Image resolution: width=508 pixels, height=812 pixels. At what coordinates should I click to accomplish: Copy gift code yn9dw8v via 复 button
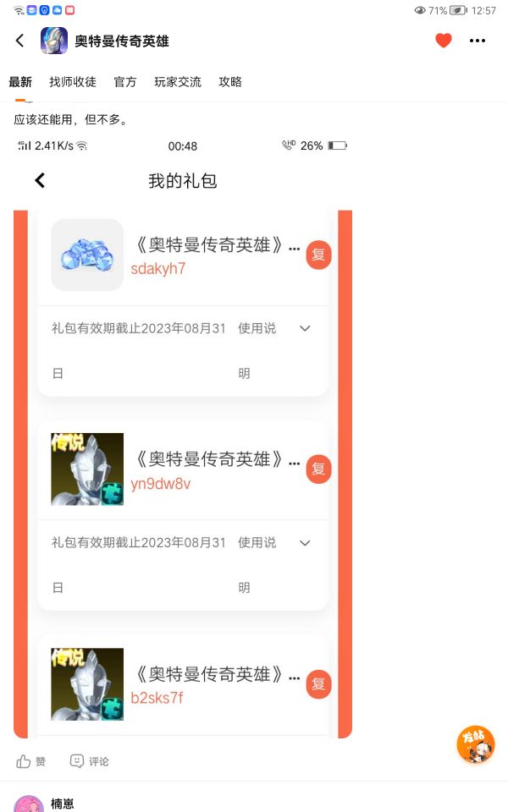pyautogui.click(x=318, y=469)
